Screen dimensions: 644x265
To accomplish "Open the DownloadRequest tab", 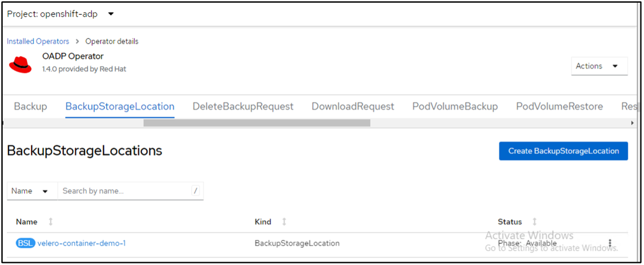I will (x=353, y=106).
